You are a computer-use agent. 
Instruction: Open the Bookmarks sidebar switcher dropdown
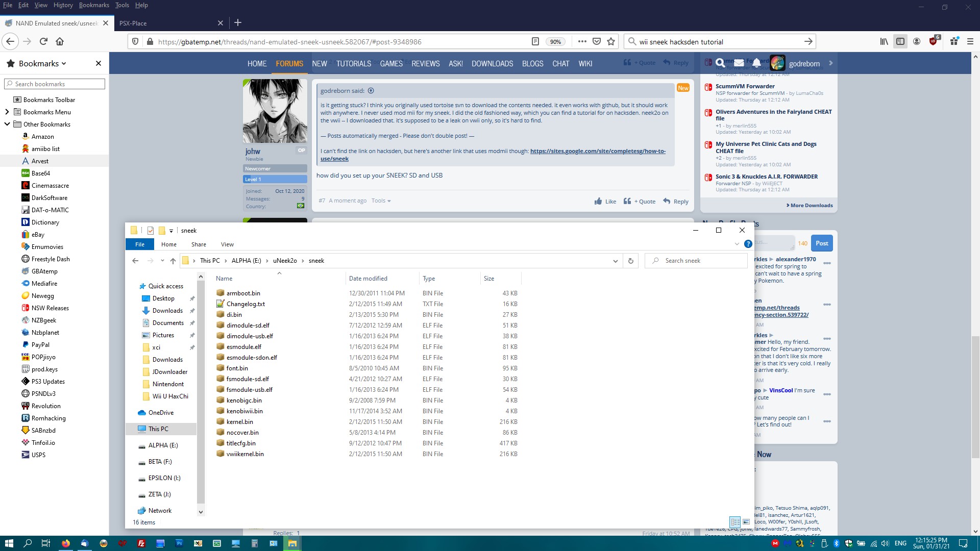tap(43, 63)
